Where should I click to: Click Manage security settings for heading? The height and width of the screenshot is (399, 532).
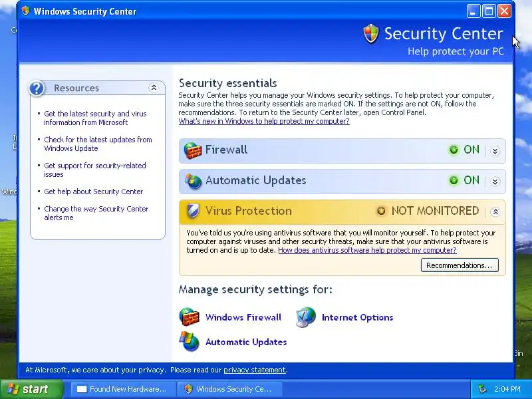(x=255, y=289)
